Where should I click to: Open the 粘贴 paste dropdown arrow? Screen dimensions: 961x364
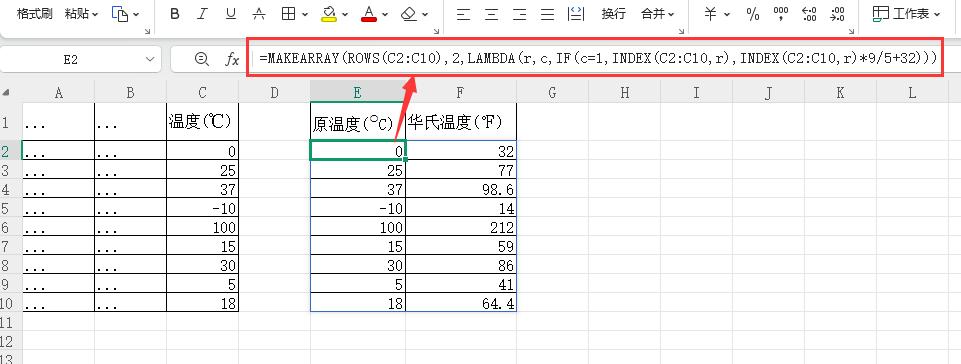[95, 15]
